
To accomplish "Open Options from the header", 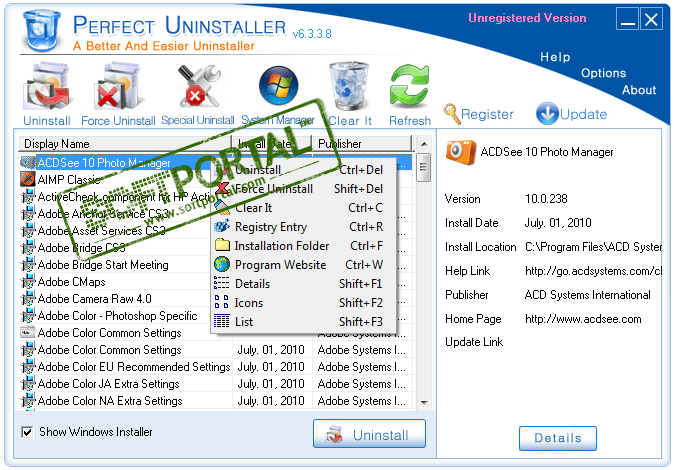I will 604,73.
